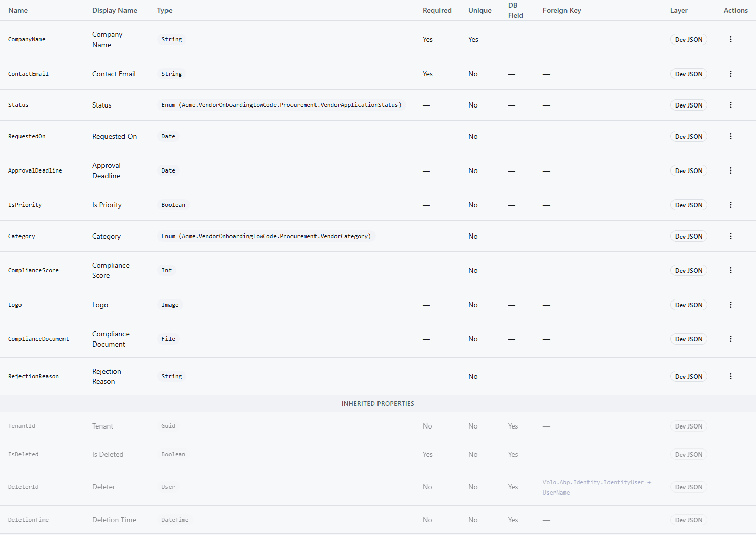Click the Unique column header
This screenshot has width=756, height=535.
479,10
